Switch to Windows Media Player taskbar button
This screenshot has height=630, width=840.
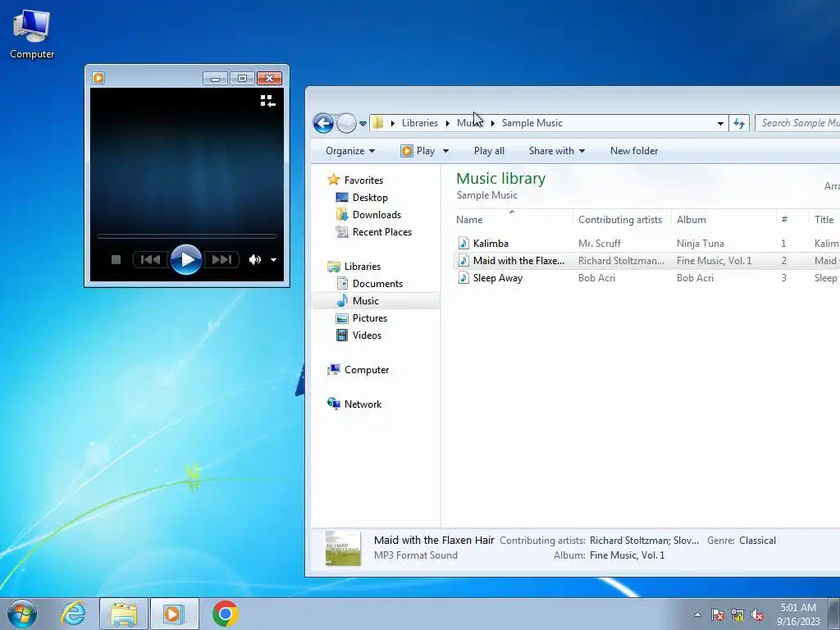(x=174, y=614)
